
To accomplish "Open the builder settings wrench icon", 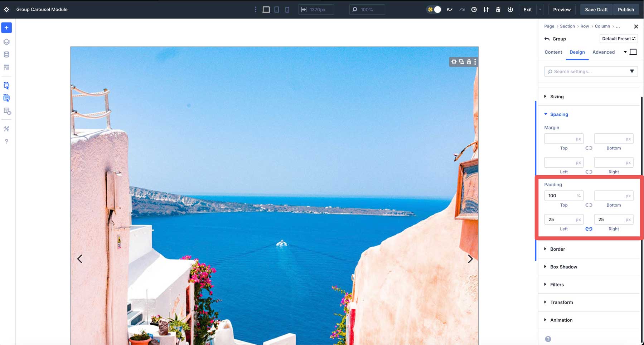I will (x=6, y=129).
